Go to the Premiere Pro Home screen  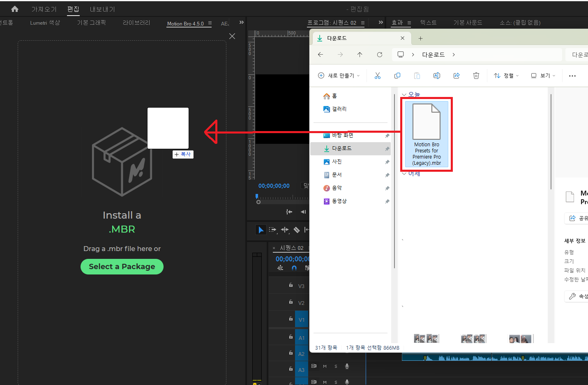pos(15,9)
